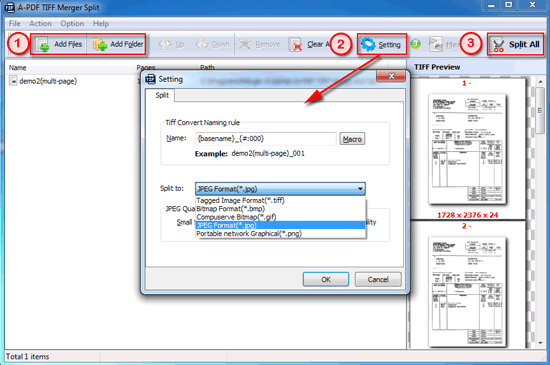Choose Portable network Graphical(*.png) option

click(x=280, y=234)
